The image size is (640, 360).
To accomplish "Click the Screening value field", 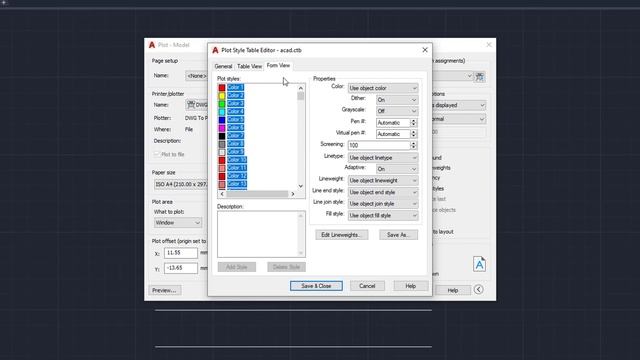I will point(379,145).
